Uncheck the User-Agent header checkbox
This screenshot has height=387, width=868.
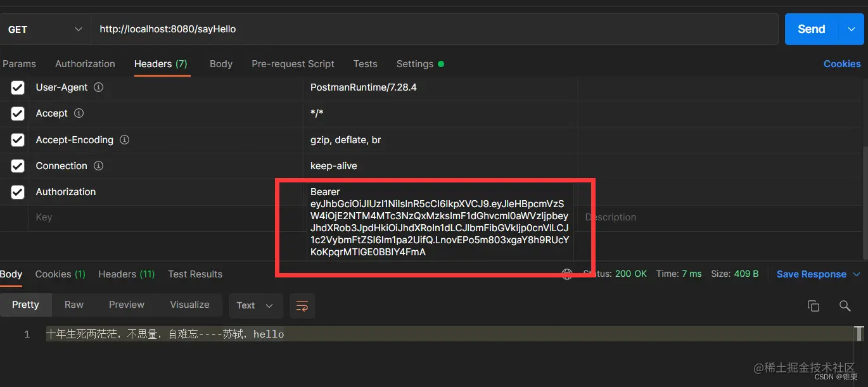coord(18,87)
